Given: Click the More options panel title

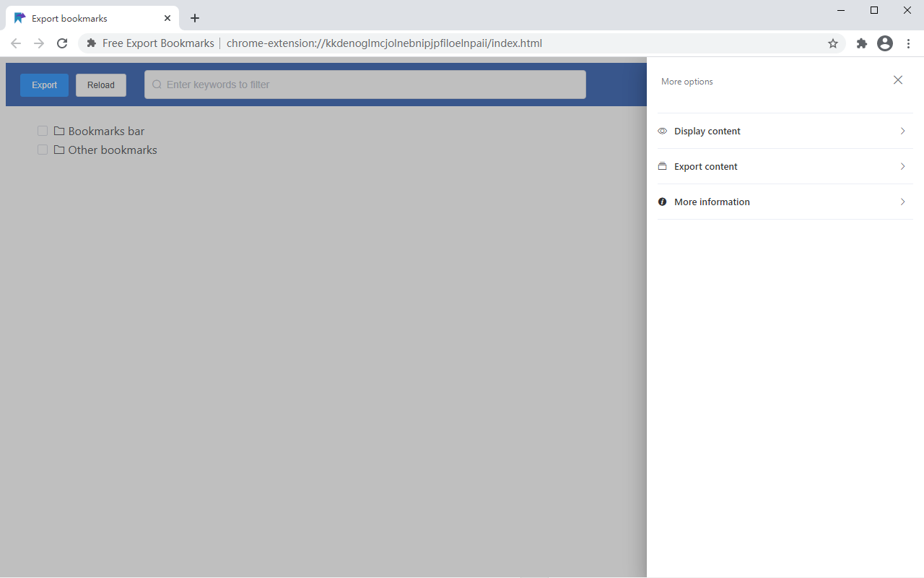Looking at the screenshot, I should tap(687, 82).
